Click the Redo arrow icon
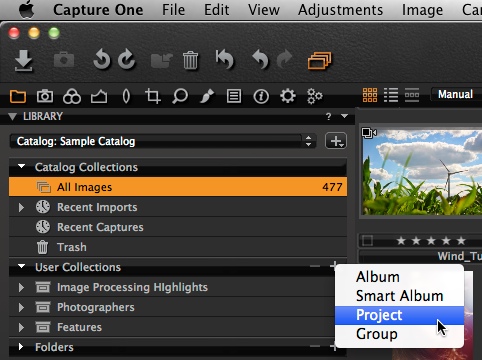Viewport: 482px width, 360px height. [284, 60]
